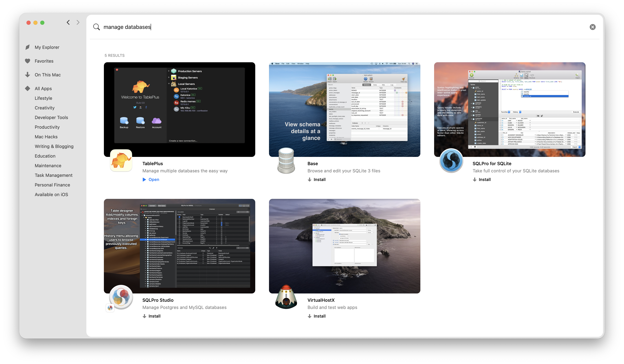Go forward with the right chevron

78,23
